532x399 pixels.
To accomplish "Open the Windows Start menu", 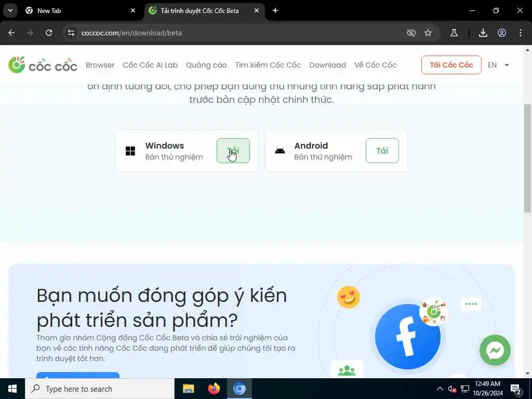I will [x=12, y=389].
